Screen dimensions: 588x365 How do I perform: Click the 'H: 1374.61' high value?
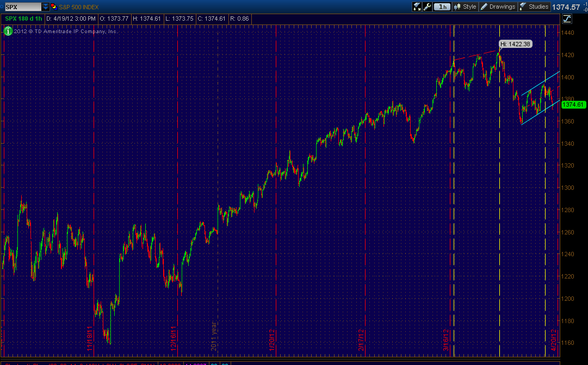tap(147, 18)
